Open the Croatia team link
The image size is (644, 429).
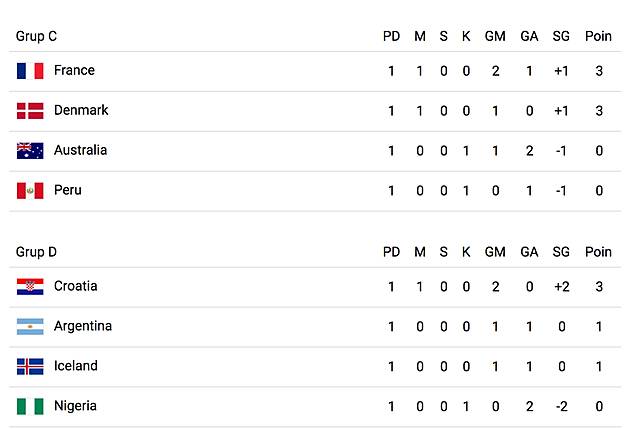76,286
